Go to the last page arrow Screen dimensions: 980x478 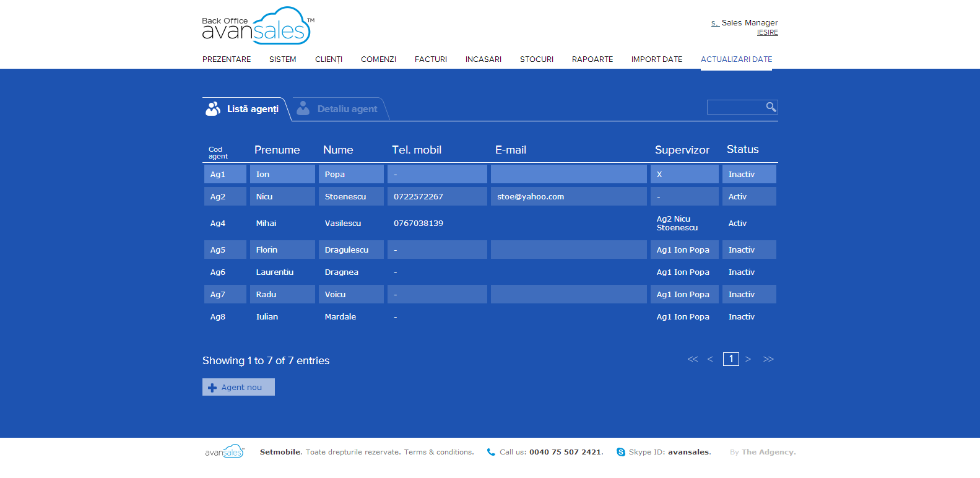[x=768, y=359]
